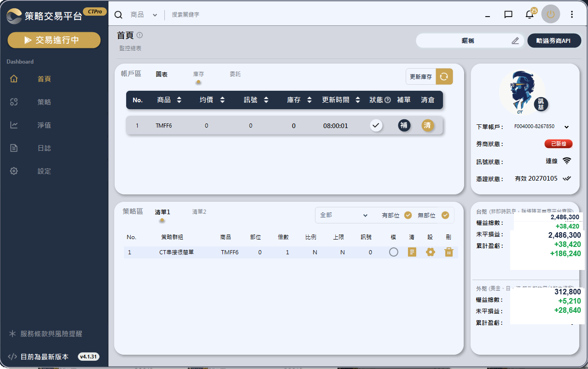
Task: Click the power button icon
Action: click(551, 14)
